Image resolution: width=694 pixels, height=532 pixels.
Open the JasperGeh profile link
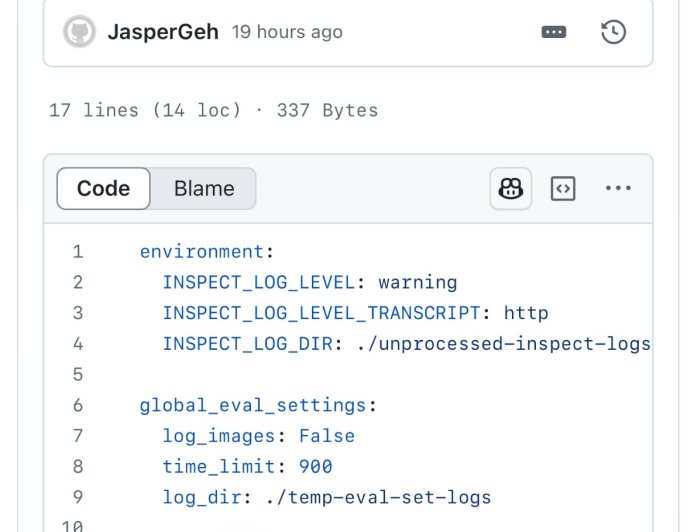click(x=164, y=32)
